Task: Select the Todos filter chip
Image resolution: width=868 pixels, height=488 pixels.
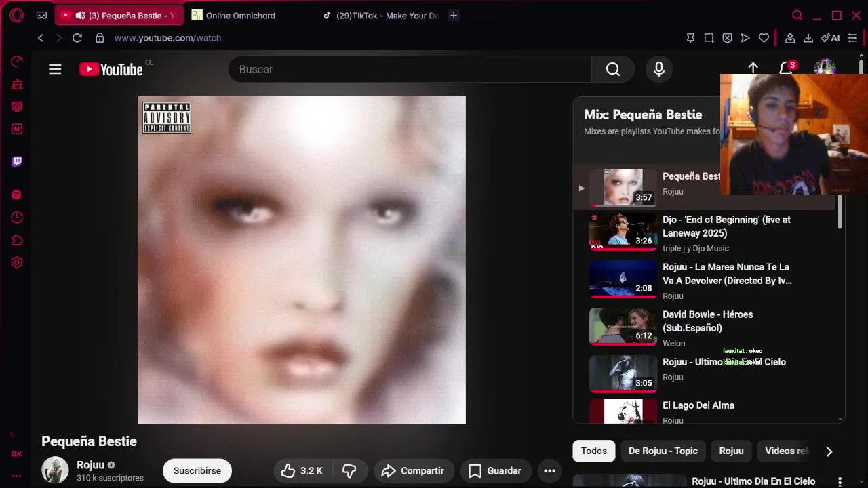Action: click(594, 451)
